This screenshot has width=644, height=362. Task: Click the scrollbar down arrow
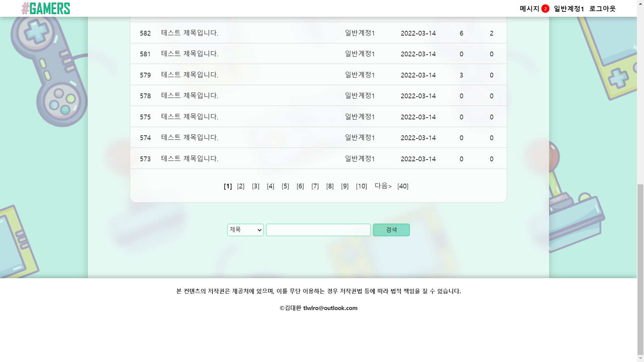pos(640,358)
